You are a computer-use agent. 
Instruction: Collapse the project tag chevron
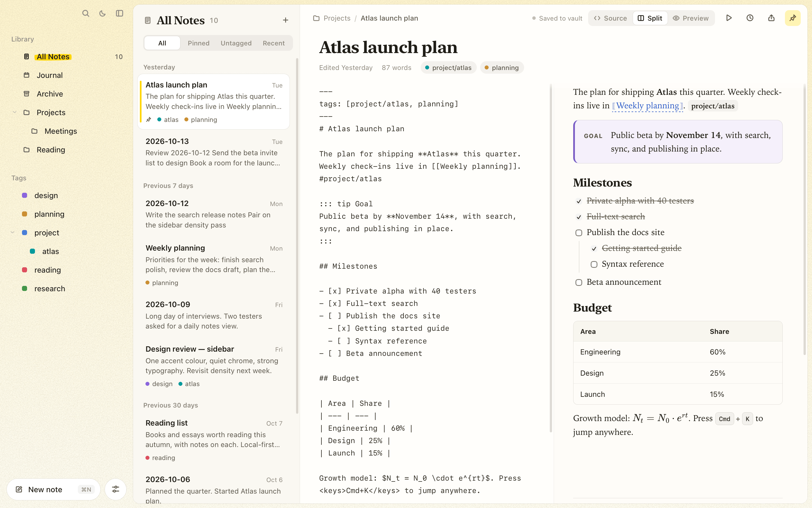tap(12, 233)
